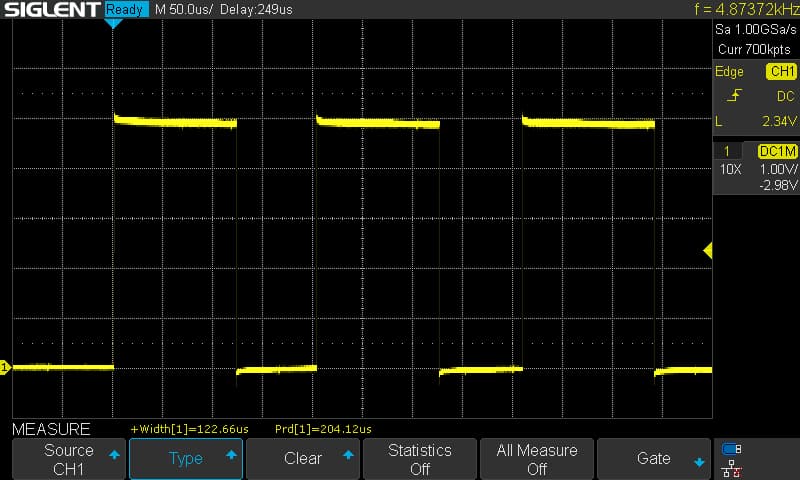
Task: Click the M 50.0us/ timebase readout
Action: click(x=184, y=10)
